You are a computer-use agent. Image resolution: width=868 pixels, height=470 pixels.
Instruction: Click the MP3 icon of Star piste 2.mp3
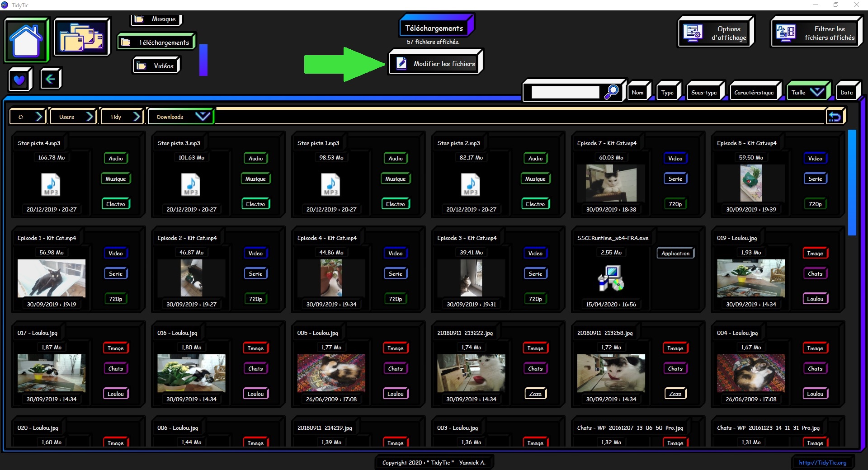pyautogui.click(x=471, y=185)
